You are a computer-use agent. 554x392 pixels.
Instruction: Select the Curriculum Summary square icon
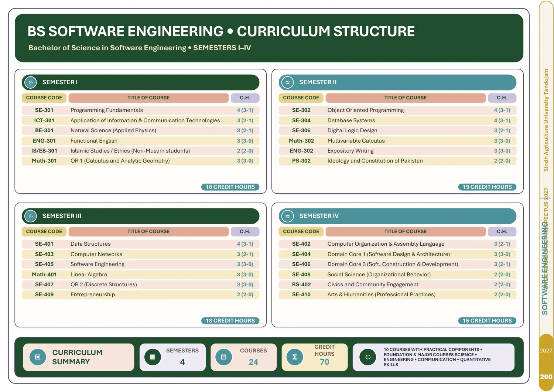tap(37, 357)
